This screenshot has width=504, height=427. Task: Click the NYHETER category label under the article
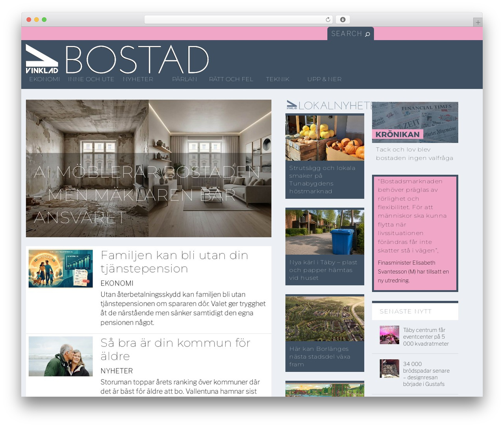coord(117,371)
